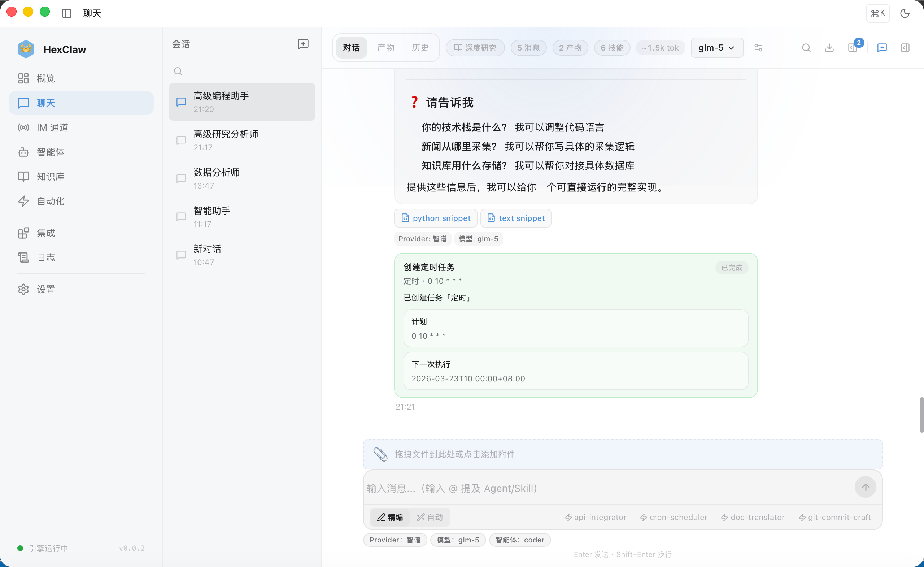Open 设置 settings page
The width and height of the screenshot is (924, 567).
(81, 289)
